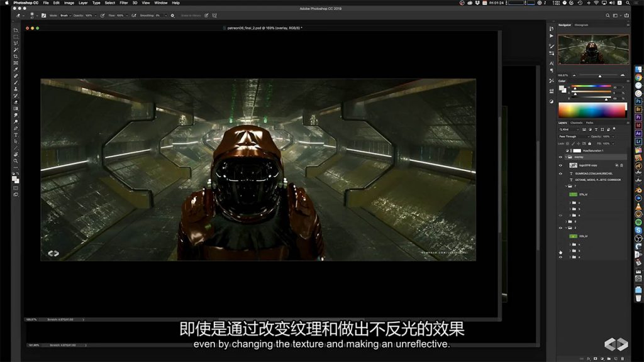This screenshot has height=362, width=644.
Task: Toggle pressure for opacity button
Action: tap(103, 16)
